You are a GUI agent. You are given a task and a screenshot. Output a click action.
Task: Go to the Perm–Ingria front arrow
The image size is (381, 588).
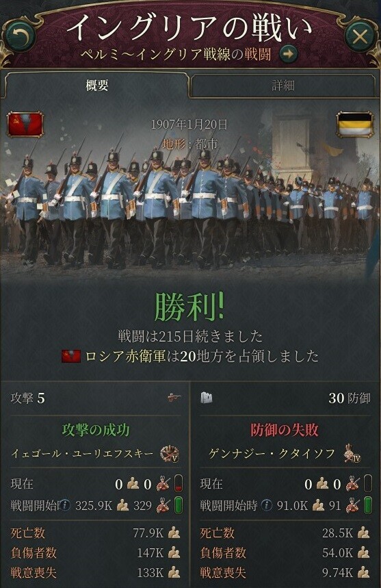288,54
